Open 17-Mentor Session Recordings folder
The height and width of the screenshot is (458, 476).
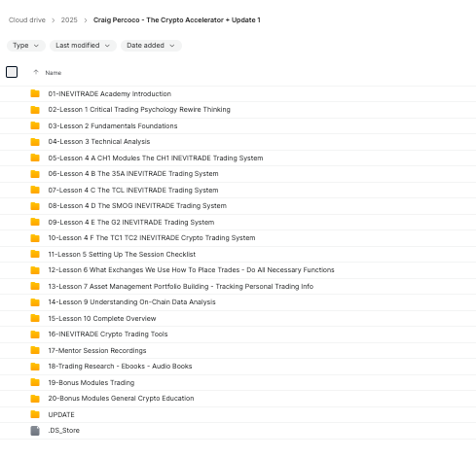(x=238, y=350)
